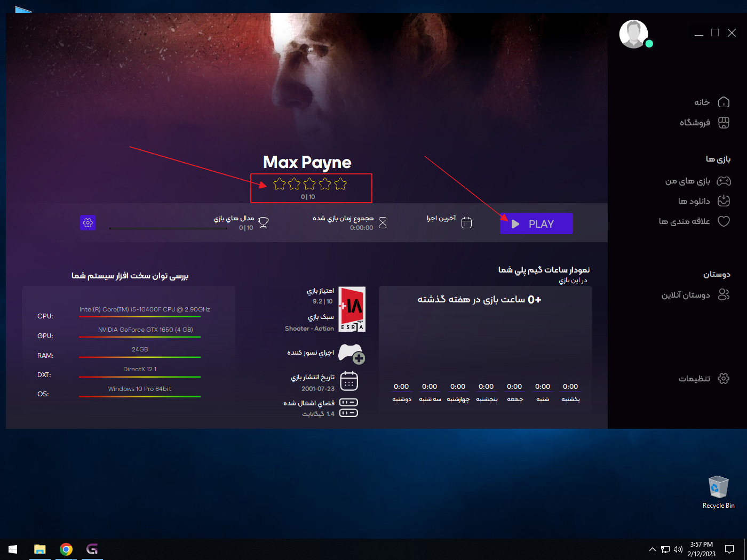The image size is (747, 560).
Task: Open the purple game settings gear
Action: click(x=88, y=223)
